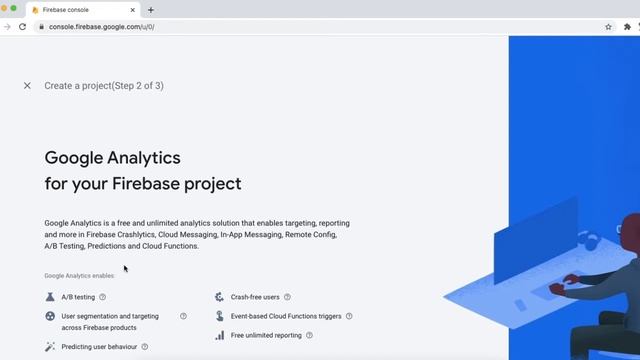Click the 'Google Analytics enables:' label

[x=80, y=276]
